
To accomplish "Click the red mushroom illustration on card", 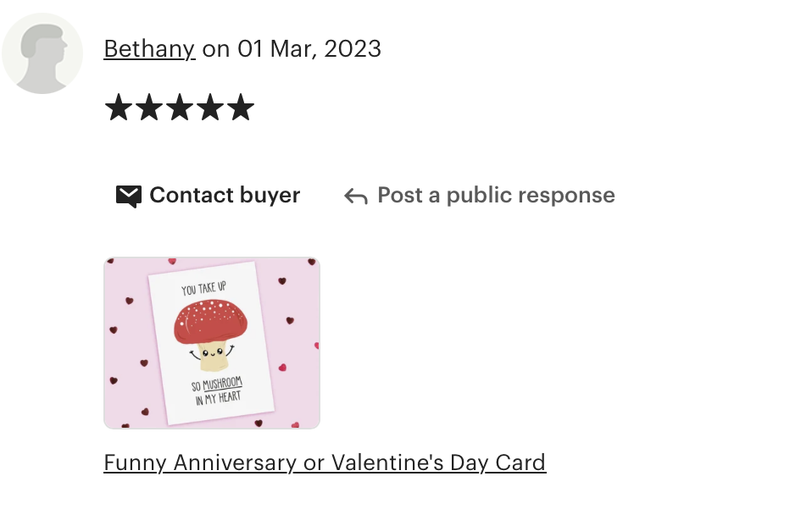I will coord(211,334).
